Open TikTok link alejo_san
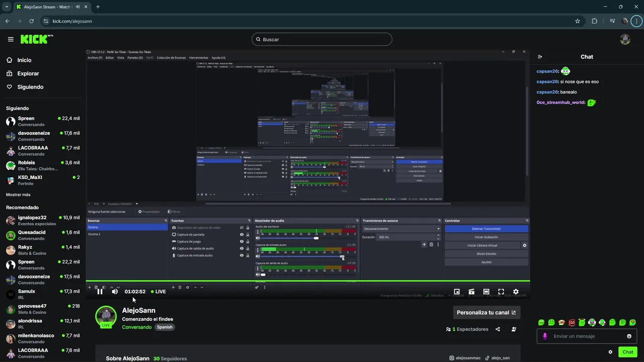The height and width of the screenshot is (362, 644). click(x=497, y=358)
